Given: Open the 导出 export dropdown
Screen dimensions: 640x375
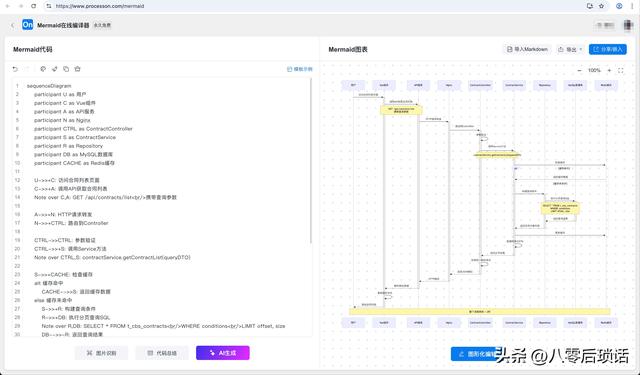Looking at the screenshot, I should click(x=570, y=49).
